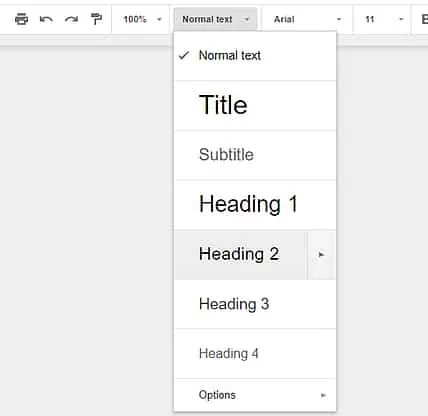Click the Bold button at toolbar edge

coord(425,19)
